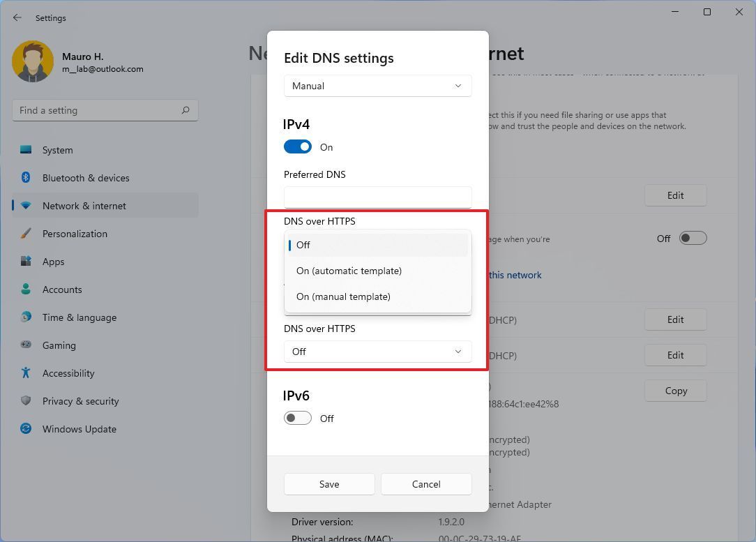Select On (automatic template) from the list
Viewport: 756px width, 542px height.
coord(349,271)
